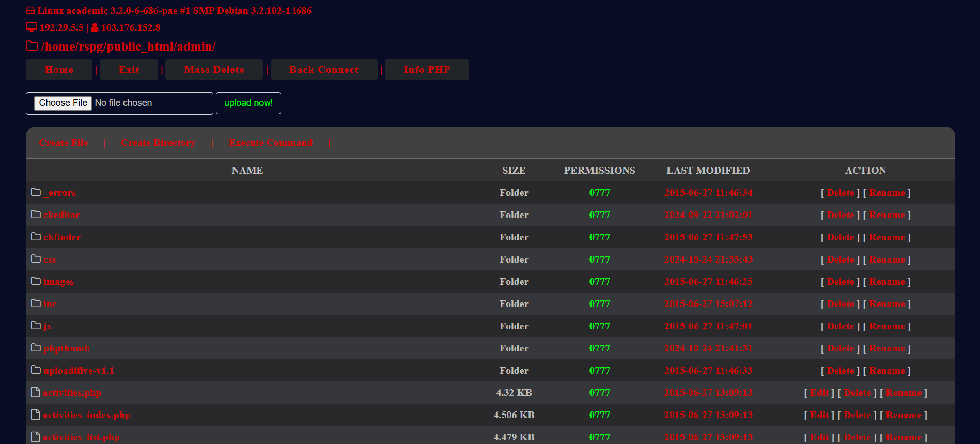
Task: Open the Home menu button
Action: (59, 69)
